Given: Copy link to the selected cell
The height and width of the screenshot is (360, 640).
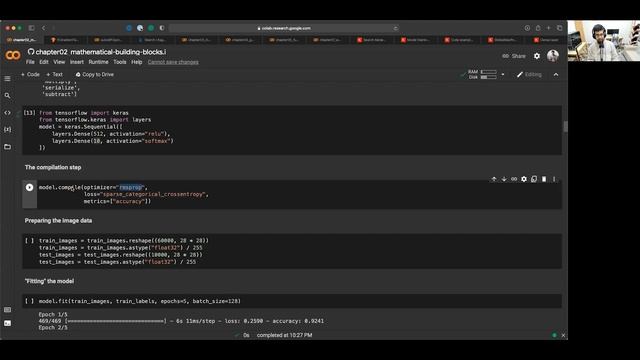Looking at the screenshot, I should point(514,179).
